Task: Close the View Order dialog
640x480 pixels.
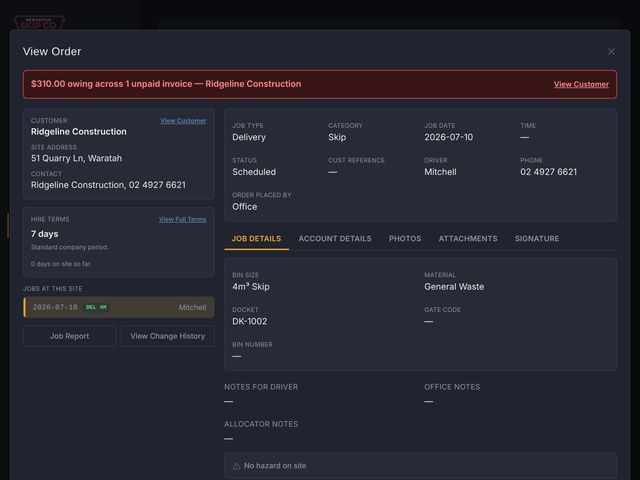Action: click(x=611, y=52)
